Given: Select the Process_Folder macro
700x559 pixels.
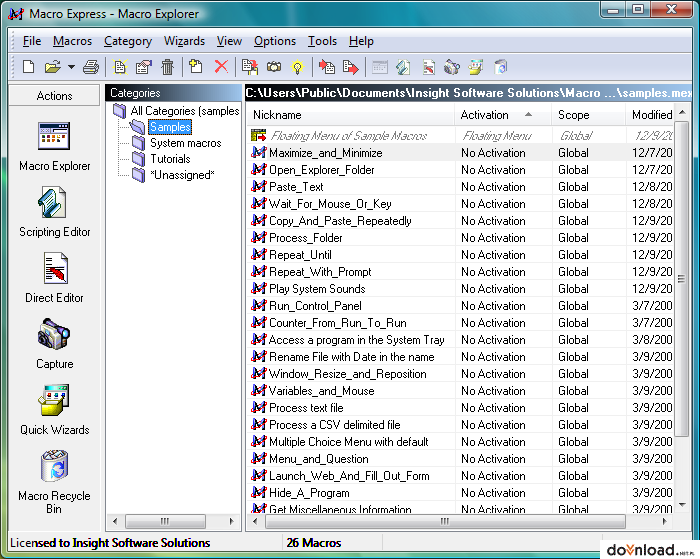Looking at the screenshot, I should [462, 238].
